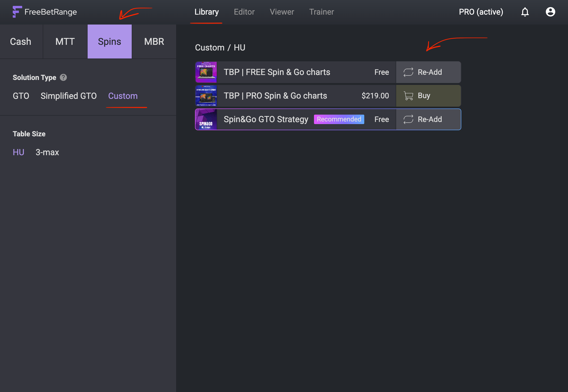Click the TBP FREE Spin & Go charts thumbnail image
This screenshot has height=392, width=568.
pyautogui.click(x=206, y=72)
